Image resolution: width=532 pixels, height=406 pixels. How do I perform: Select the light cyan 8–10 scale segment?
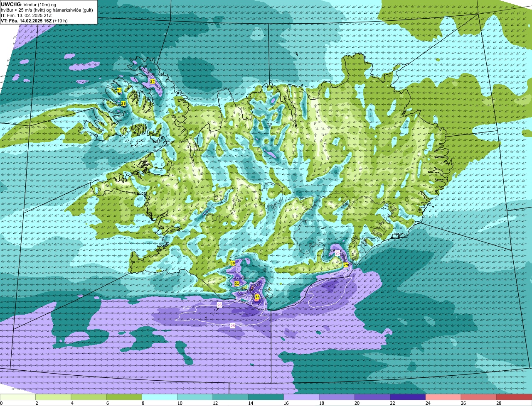tap(160, 397)
